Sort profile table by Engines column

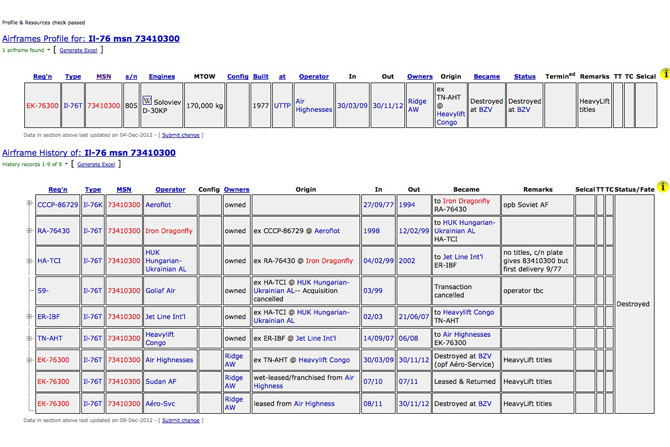[162, 76]
